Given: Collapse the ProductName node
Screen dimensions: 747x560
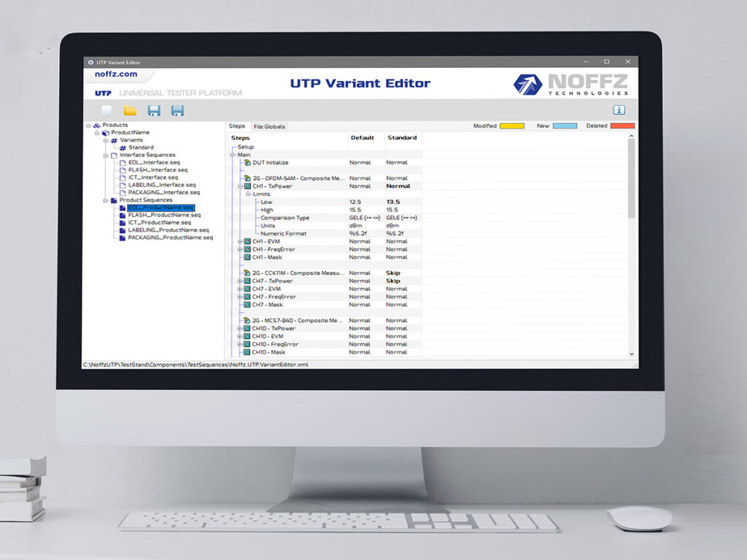Looking at the screenshot, I should pyautogui.click(x=97, y=133).
